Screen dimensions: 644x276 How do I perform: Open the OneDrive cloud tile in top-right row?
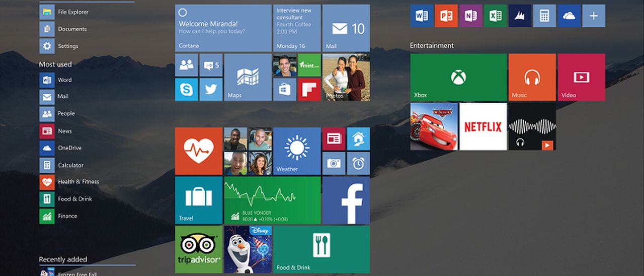click(569, 16)
